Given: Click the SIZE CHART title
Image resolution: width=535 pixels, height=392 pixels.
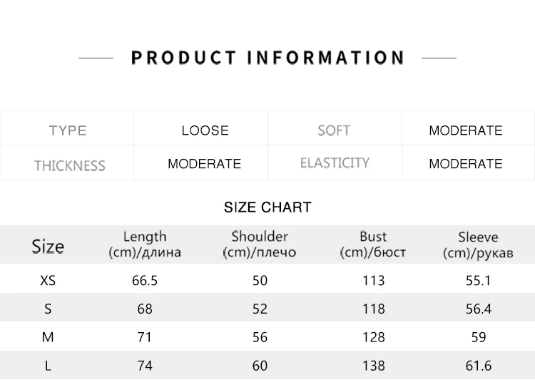Looking at the screenshot, I should point(267,207).
